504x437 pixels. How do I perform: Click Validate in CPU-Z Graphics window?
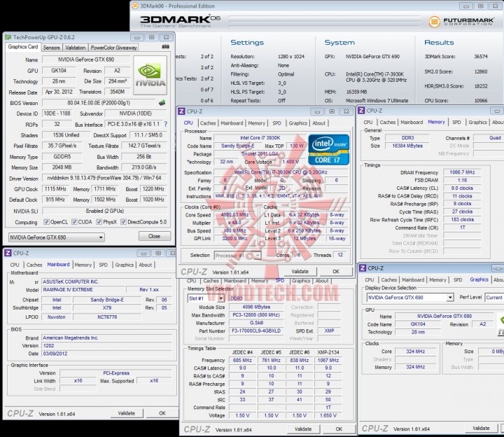click(481, 428)
